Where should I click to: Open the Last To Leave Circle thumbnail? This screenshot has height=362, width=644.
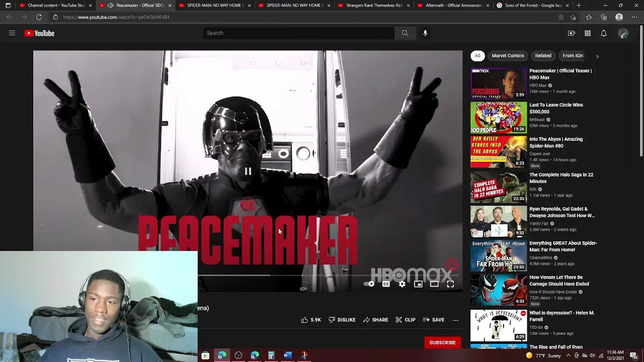click(x=499, y=118)
